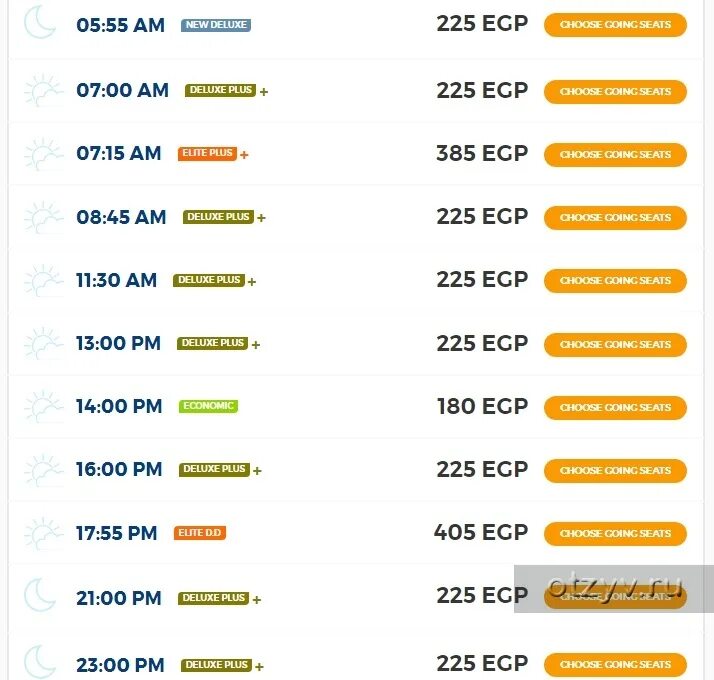Click the DELUXE PLUS badge on the 11:30 AM row
The height and width of the screenshot is (680, 714).
point(209,280)
